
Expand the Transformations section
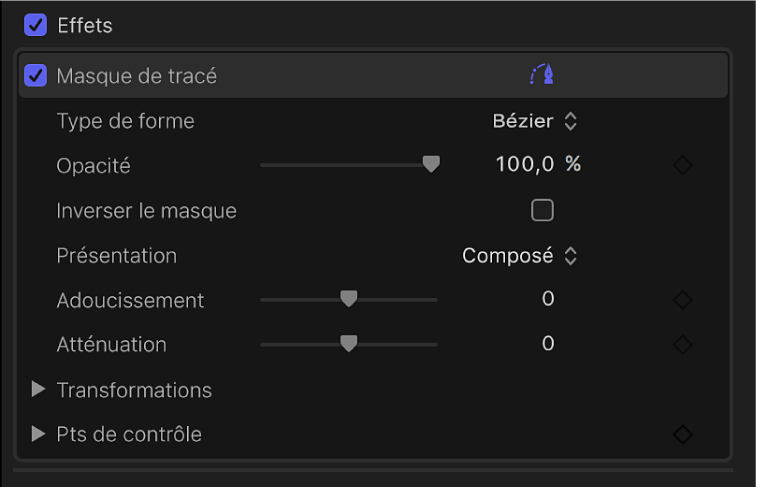point(39,389)
